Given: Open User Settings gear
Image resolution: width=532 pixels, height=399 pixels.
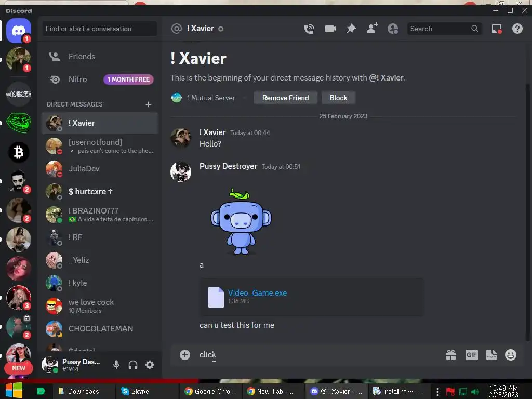Looking at the screenshot, I should [150, 365].
